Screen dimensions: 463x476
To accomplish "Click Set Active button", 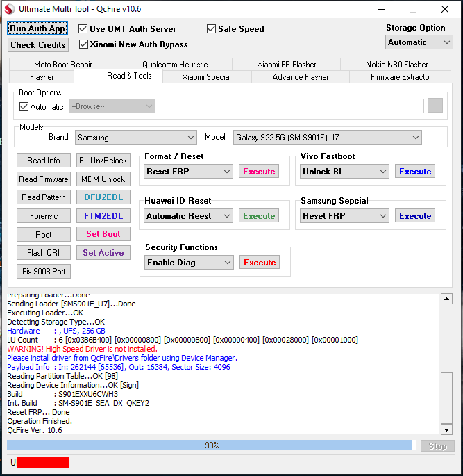I will coord(103,253).
